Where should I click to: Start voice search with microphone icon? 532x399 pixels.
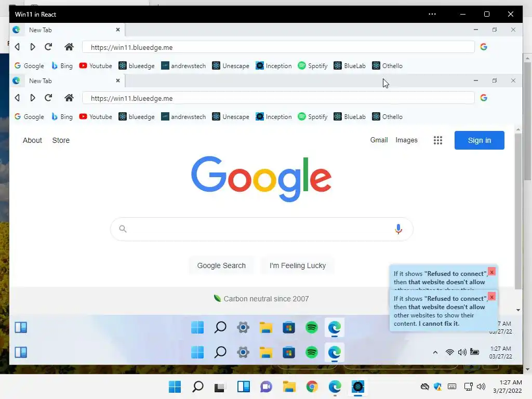pyautogui.click(x=398, y=229)
